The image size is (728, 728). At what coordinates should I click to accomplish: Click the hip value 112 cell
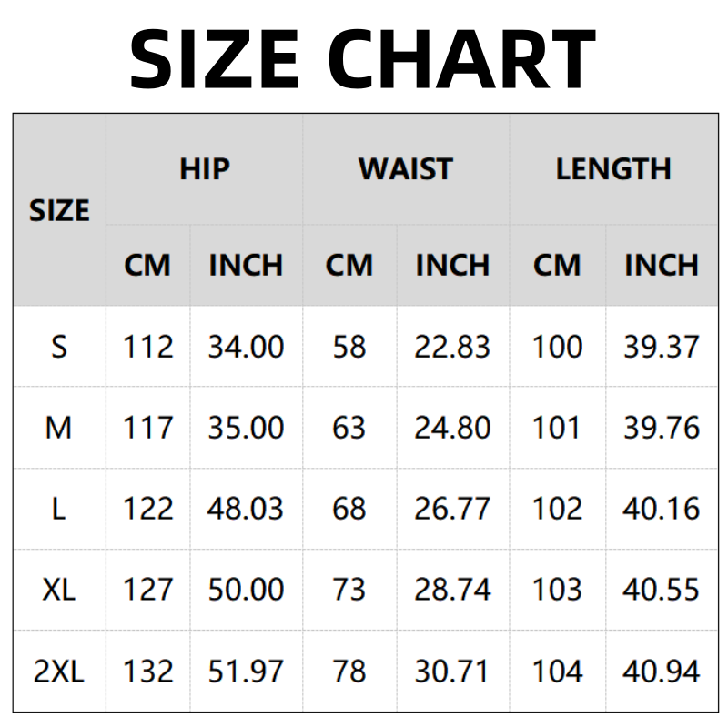tap(147, 347)
